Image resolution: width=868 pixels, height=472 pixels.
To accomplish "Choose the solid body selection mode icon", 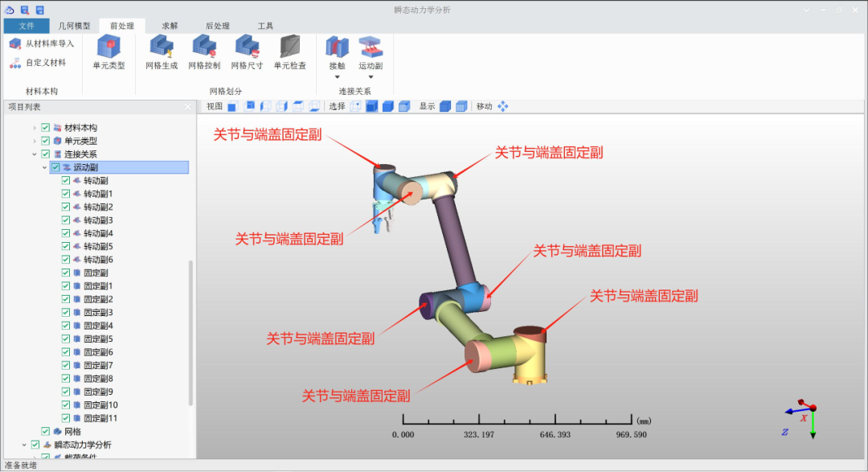I will click(388, 106).
